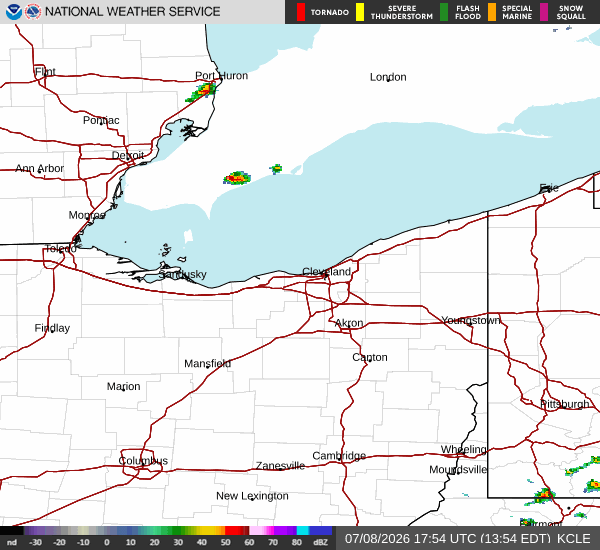
Task: Click the SPECIAL MARINE legend label
Action: tap(517, 12)
